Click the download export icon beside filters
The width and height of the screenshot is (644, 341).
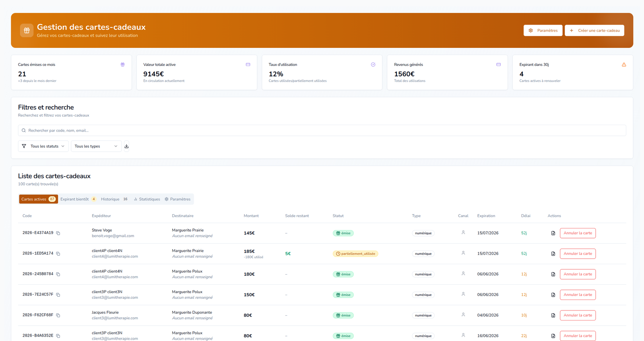(126, 146)
